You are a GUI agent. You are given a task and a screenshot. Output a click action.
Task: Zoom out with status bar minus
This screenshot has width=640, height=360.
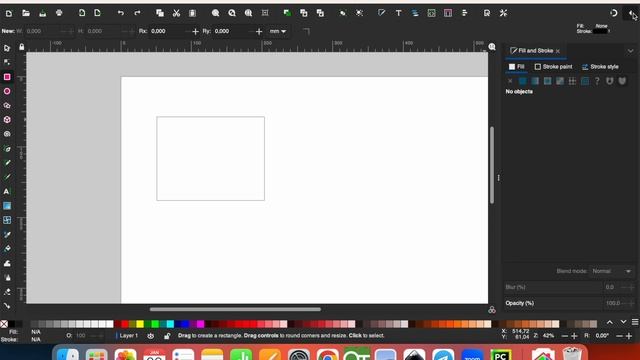565,336
